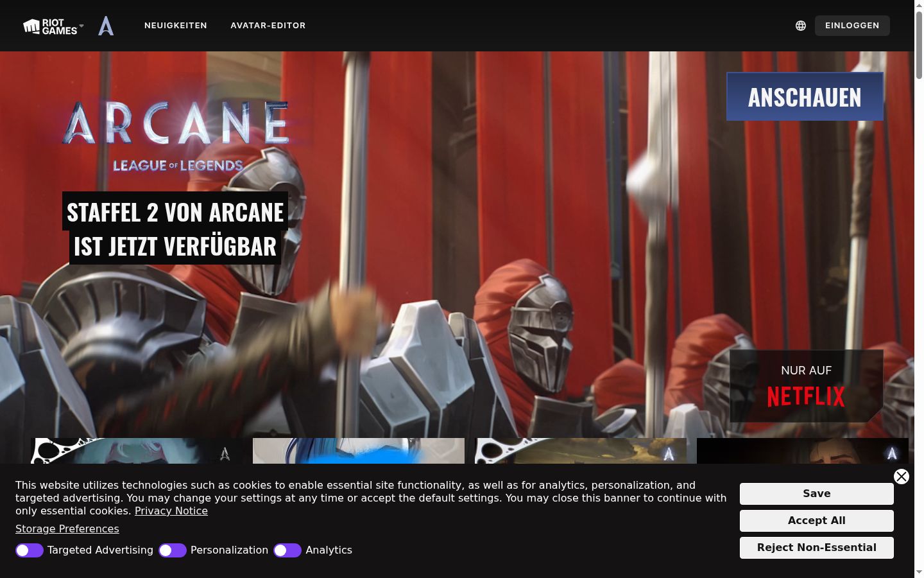Expand the Riot Games dropdown arrow
Screen dimensions: 924x578
81,26
